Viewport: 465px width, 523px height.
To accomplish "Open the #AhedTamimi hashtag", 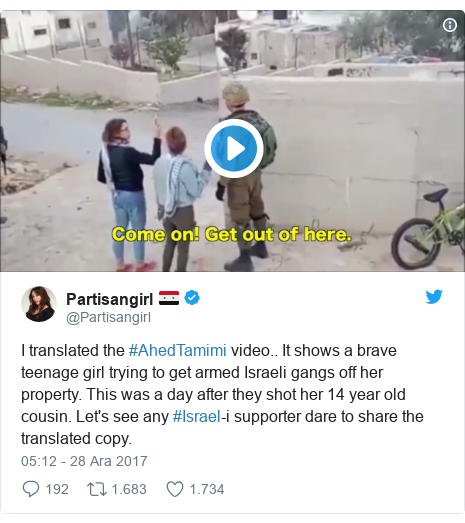I will pyautogui.click(x=177, y=351).
